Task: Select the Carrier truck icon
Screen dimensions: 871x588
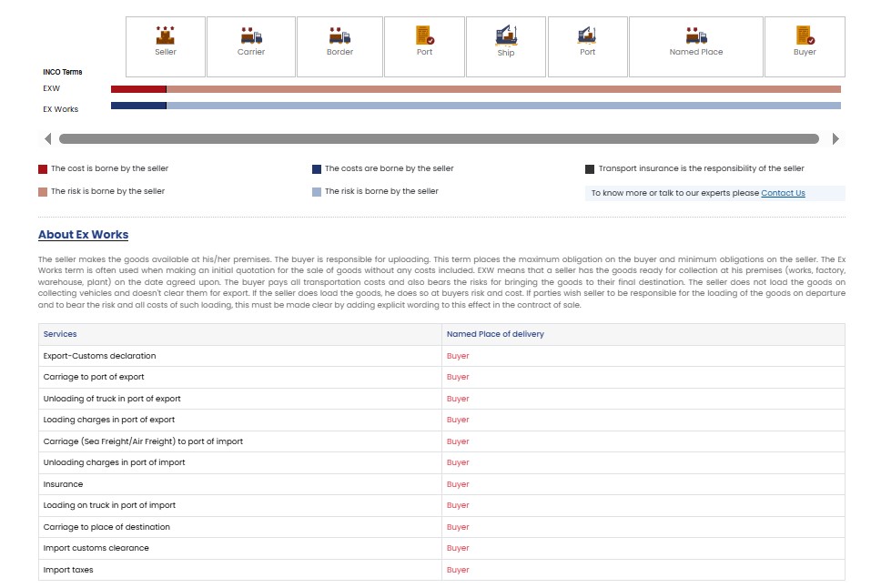Action: pyautogui.click(x=251, y=36)
